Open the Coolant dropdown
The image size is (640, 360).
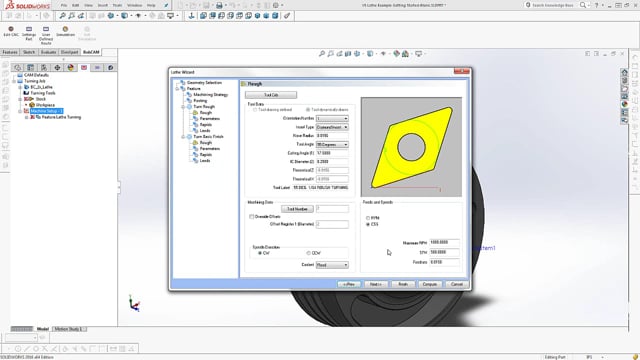click(332, 265)
